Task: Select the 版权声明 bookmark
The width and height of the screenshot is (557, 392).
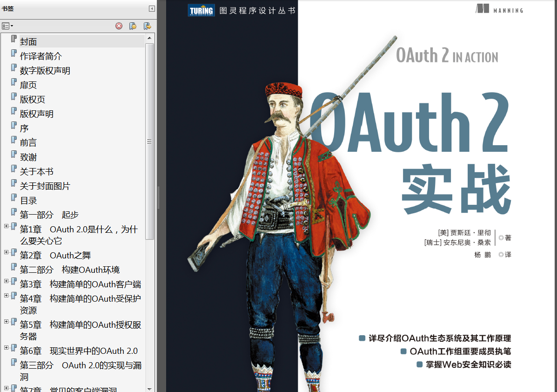Action: click(37, 114)
